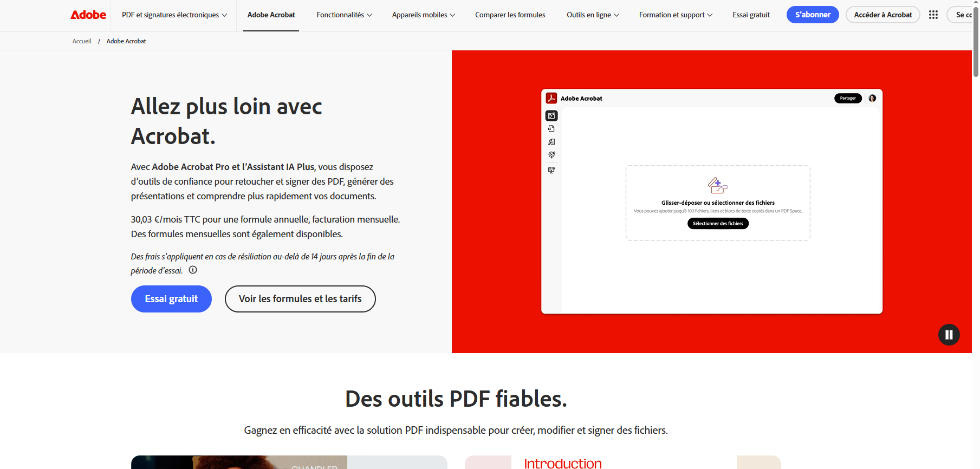Expand the Appareils mobiles dropdown

(424, 15)
